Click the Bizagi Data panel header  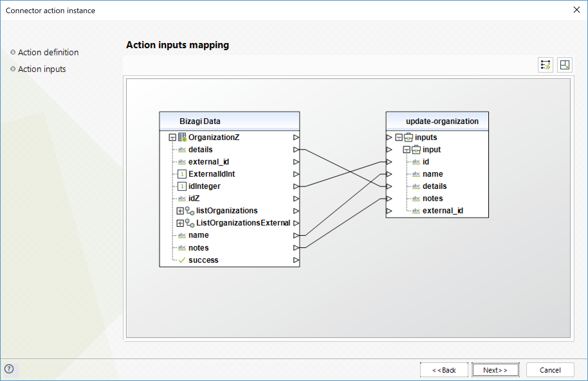230,121
